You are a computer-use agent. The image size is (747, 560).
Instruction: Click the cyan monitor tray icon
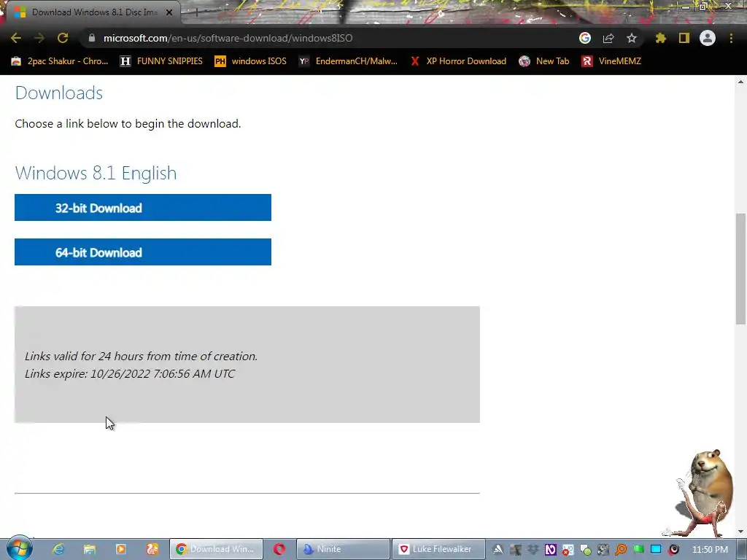coord(656,550)
